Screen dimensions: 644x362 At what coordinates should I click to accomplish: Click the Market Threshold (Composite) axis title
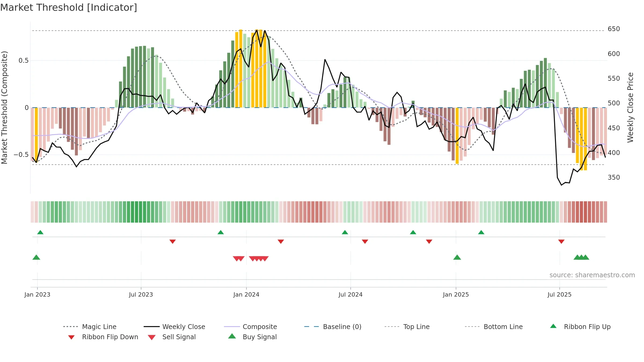tap(4, 108)
